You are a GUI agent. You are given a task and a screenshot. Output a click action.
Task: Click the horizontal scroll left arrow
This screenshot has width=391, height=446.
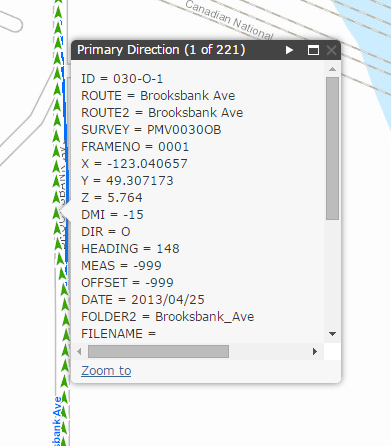point(79,351)
